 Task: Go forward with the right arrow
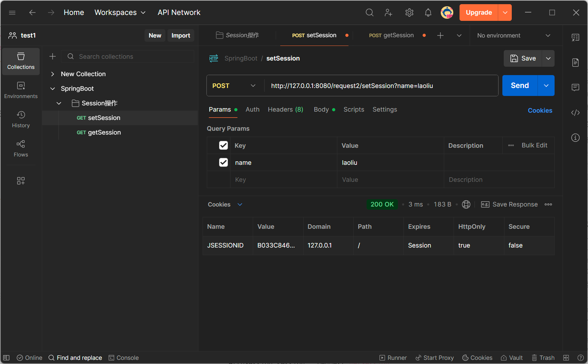point(51,13)
